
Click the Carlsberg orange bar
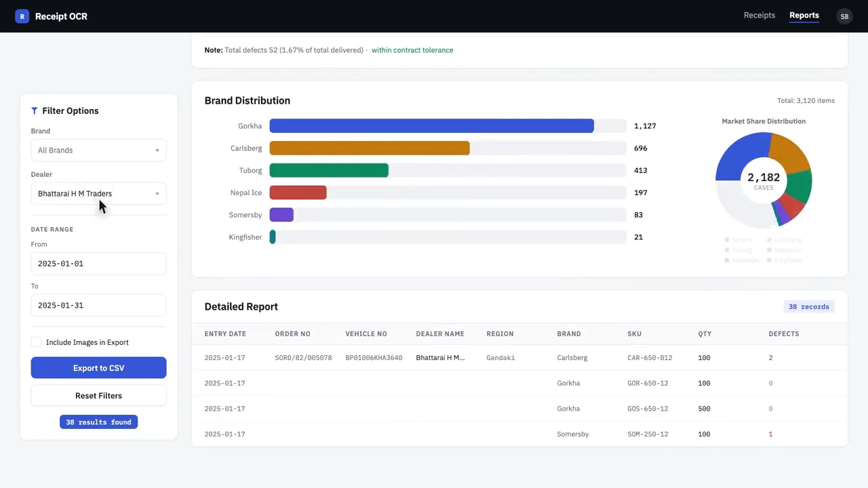(x=370, y=148)
